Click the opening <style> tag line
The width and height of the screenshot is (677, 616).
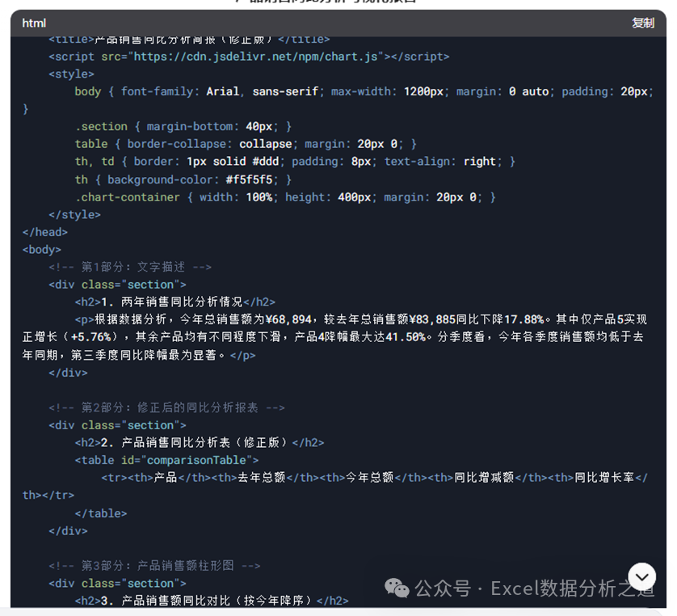[72, 74]
